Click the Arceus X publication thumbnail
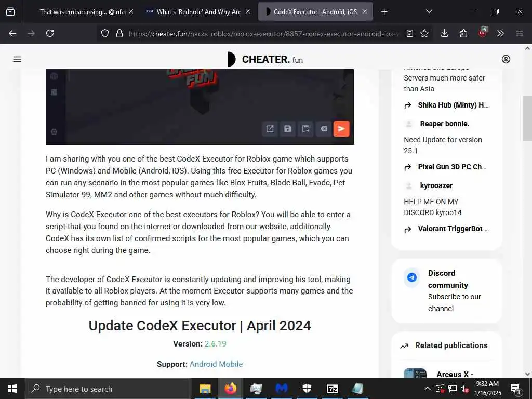 [415, 373]
